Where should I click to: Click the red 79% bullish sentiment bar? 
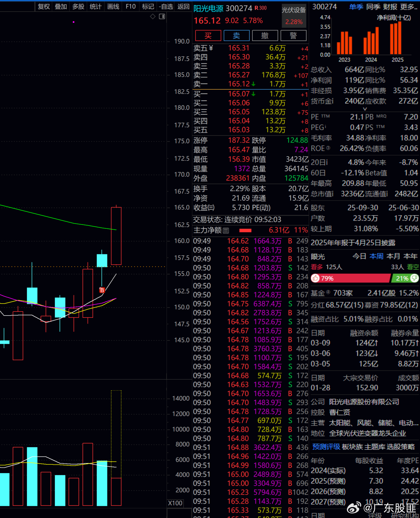[350, 278]
